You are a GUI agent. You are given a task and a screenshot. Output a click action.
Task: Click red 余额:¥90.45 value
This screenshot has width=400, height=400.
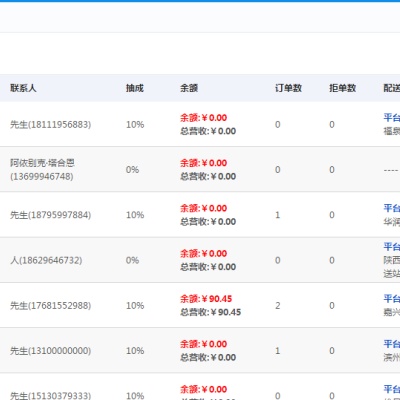(206, 299)
